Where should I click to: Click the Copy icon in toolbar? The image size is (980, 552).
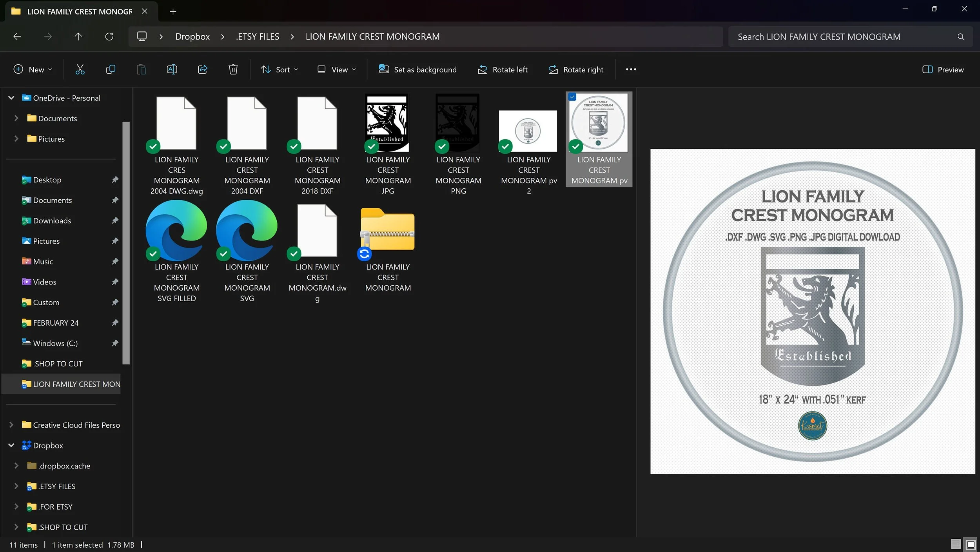pos(111,69)
